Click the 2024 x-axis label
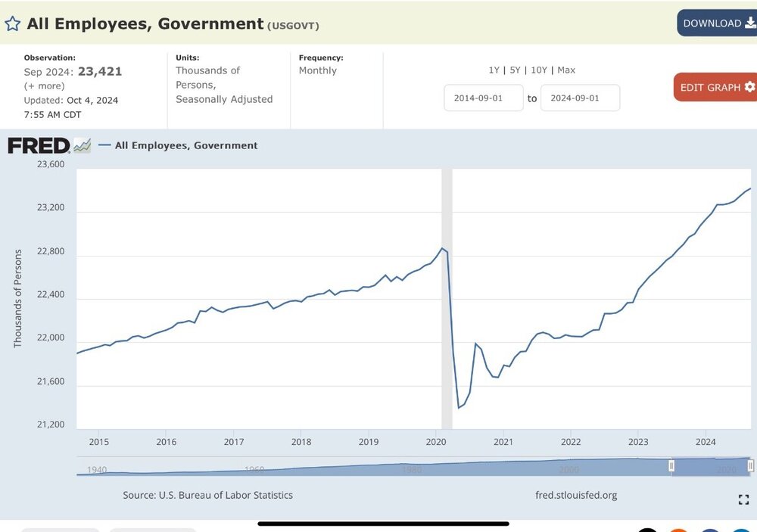Viewport: 757px width, 532px height. [x=706, y=442]
